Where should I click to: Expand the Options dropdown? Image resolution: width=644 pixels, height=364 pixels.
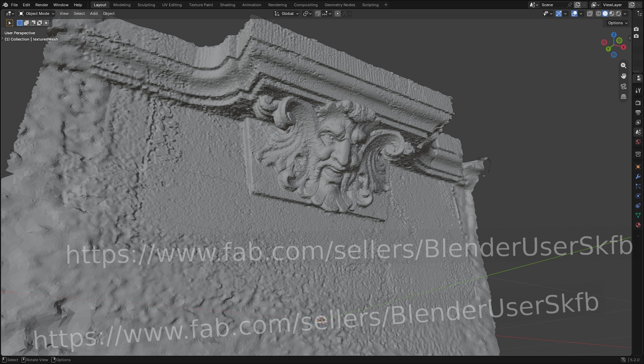coord(617,23)
